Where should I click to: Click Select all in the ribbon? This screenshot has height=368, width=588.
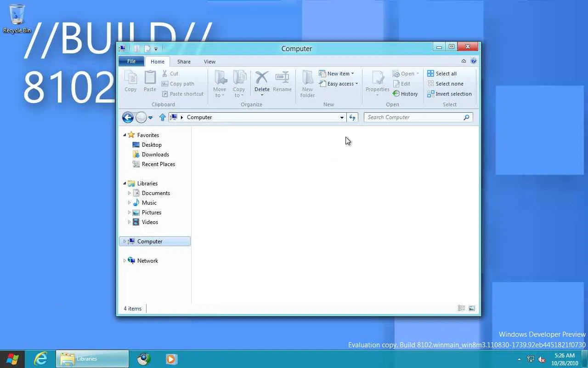[x=442, y=74]
